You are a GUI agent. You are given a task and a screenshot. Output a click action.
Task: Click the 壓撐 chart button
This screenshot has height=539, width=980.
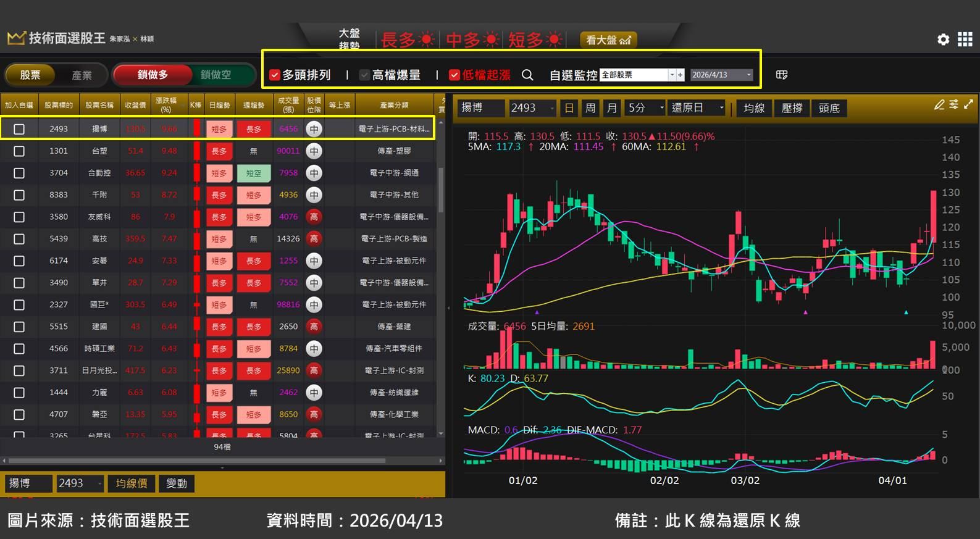(792, 108)
